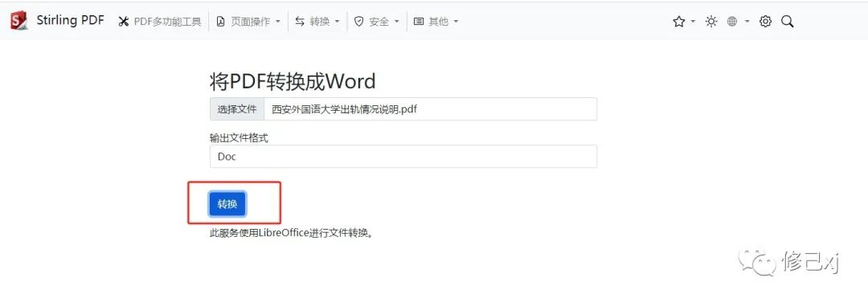Click the selected PDF filename field

(431, 109)
